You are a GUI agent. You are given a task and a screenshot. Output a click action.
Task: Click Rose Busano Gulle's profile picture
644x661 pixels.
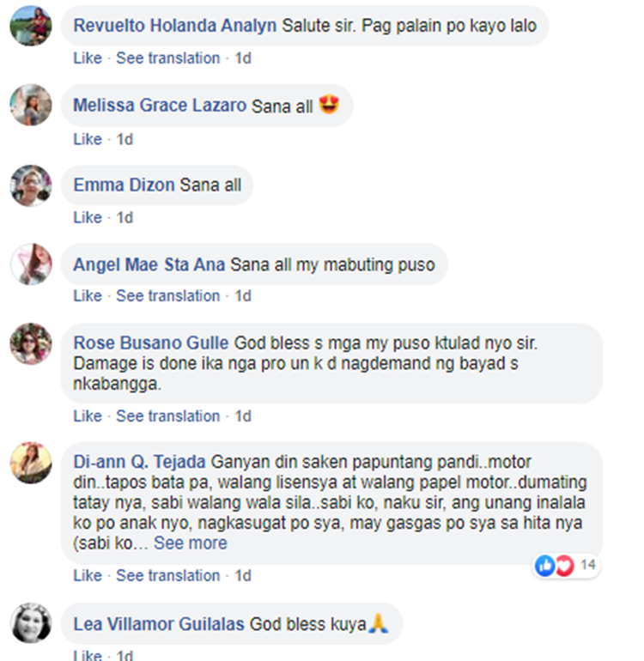(x=31, y=343)
